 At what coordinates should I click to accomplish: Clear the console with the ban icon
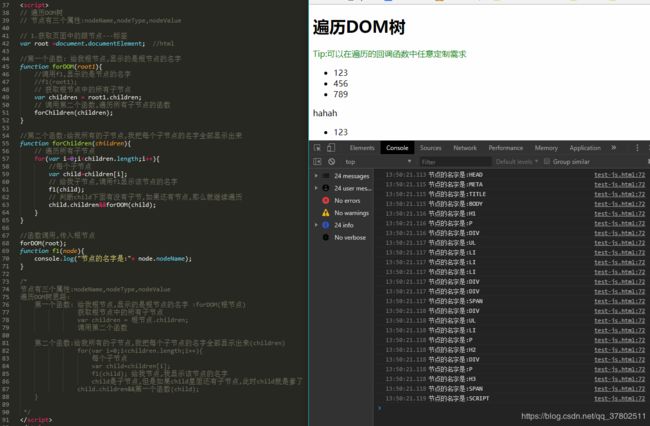(x=331, y=162)
